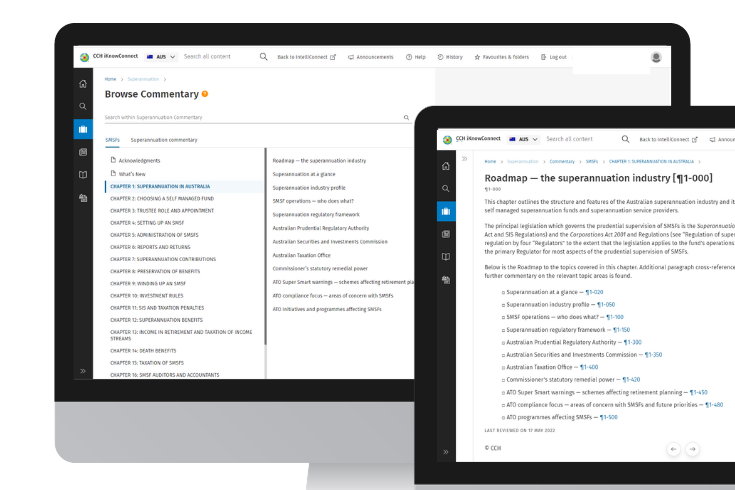Open Favourites & folders from header
Image resolution: width=735 pixels, height=490 pixels.
501,57
